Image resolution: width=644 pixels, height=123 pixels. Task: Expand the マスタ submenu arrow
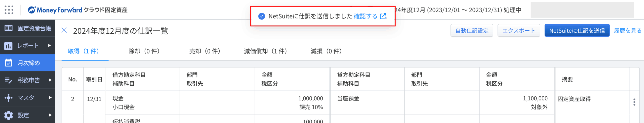tap(50, 97)
